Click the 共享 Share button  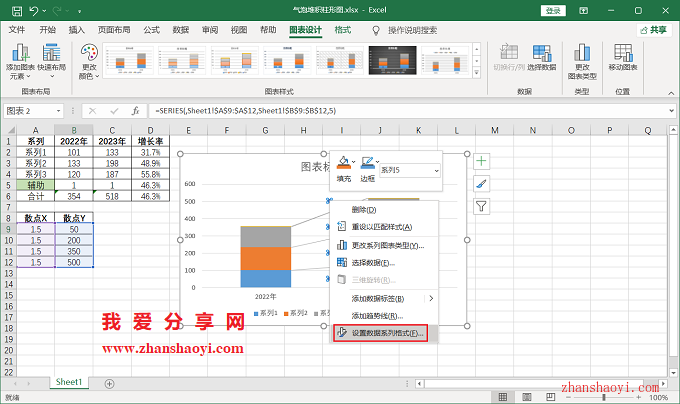(x=654, y=30)
